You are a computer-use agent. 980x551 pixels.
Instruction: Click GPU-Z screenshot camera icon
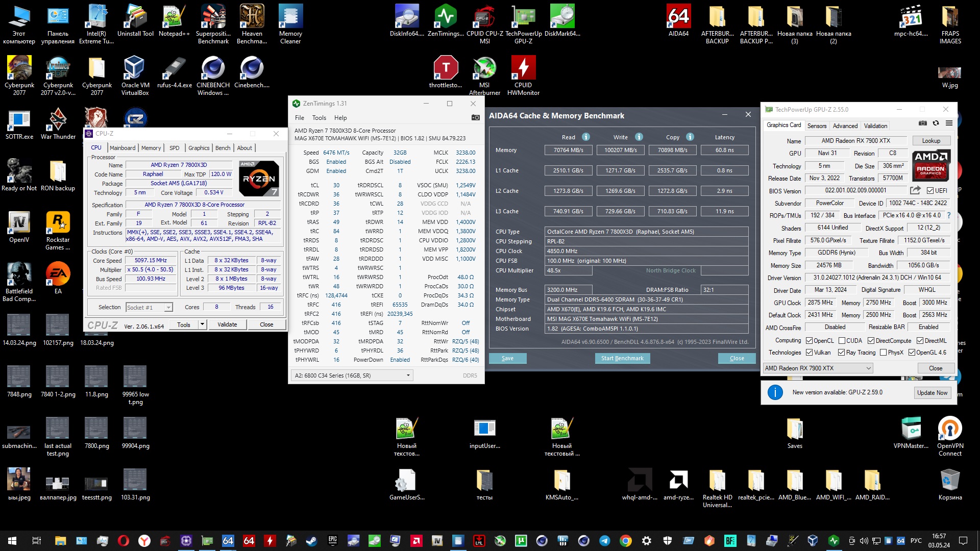(922, 123)
